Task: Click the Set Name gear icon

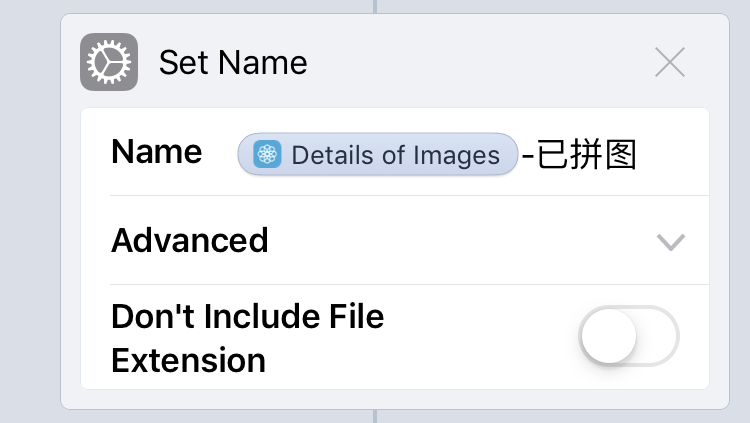Action: pyautogui.click(x=108, y=63)
